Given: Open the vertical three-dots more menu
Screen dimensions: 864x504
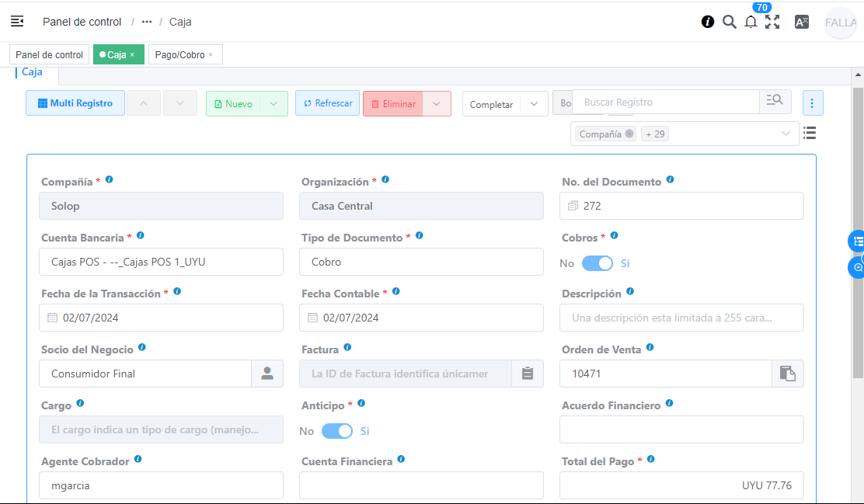Looking at the screenshot, I should click(812, 103).
